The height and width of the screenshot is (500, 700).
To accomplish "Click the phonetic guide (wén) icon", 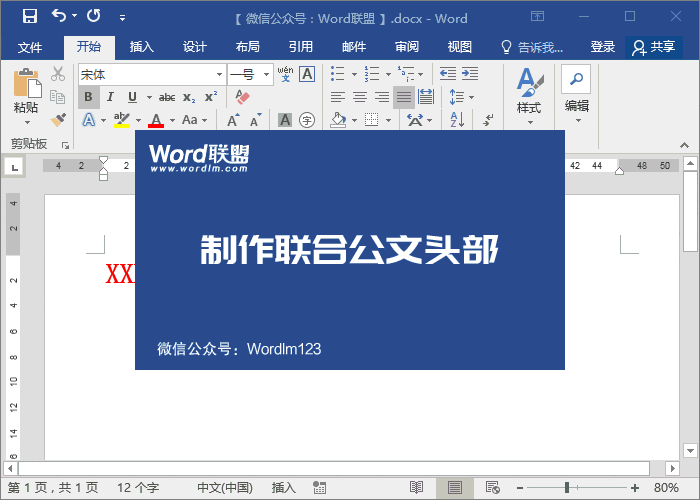I will pos(285,74).
